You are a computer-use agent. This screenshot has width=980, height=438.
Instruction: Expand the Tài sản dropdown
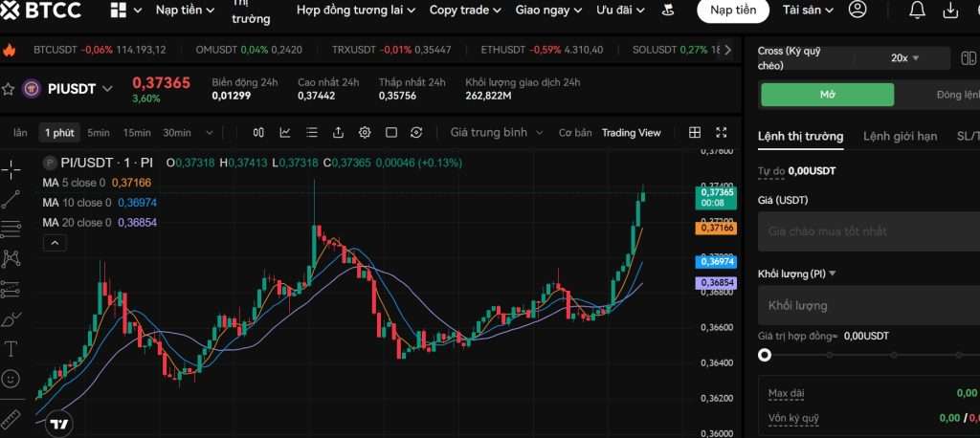pos(808,10)
